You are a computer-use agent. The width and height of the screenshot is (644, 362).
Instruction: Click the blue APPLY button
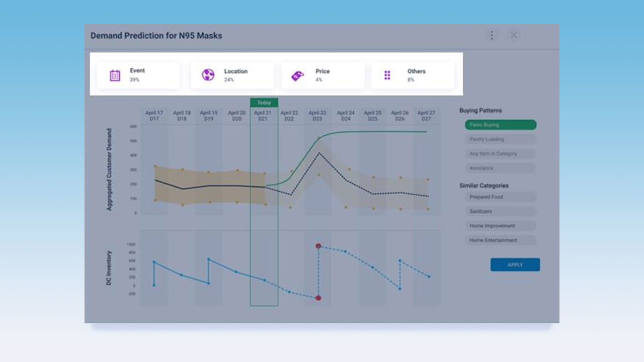pos(515,265)
